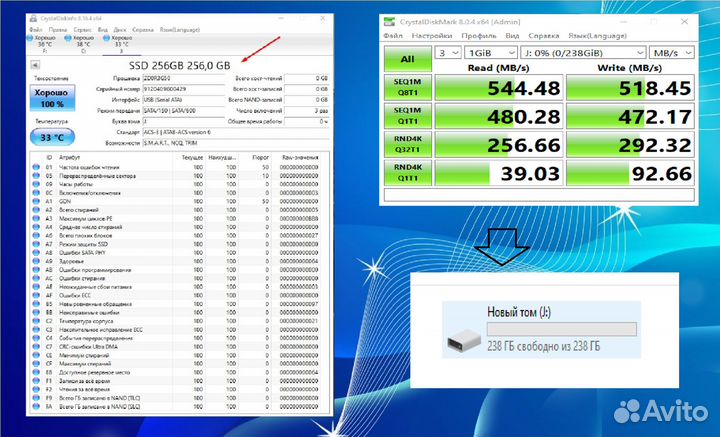Open the Сервис menu in CrystalDiskInfo
This screenshot has width=720, height=437.
pos(83,29)
